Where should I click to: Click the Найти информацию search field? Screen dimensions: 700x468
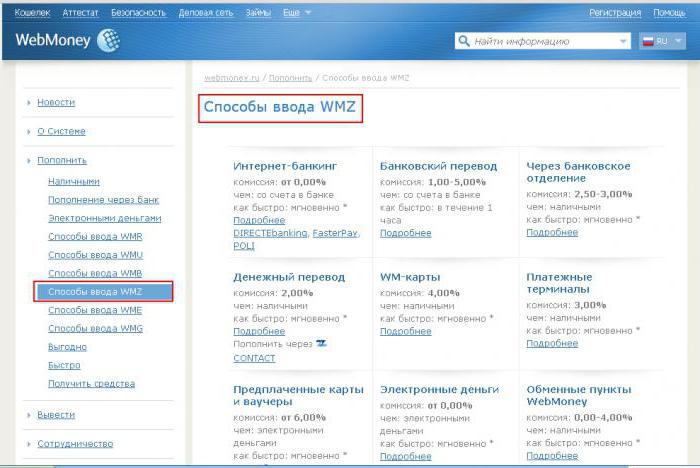(x=540, y=42)
